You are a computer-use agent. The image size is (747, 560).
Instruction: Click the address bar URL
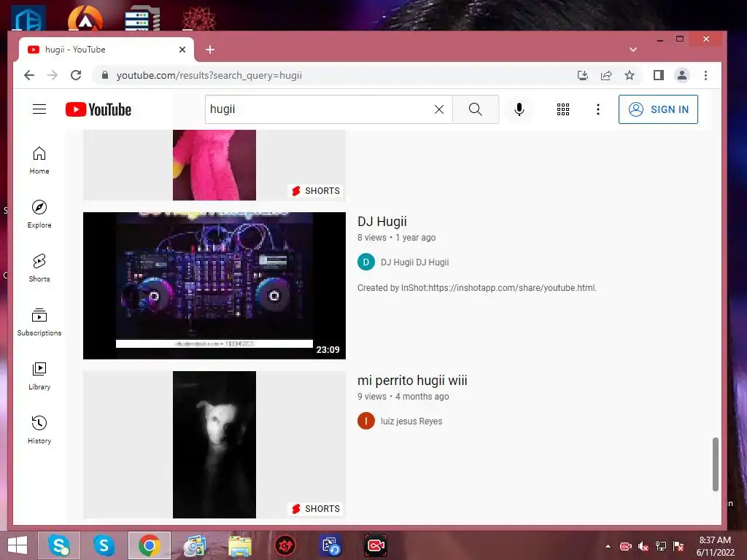click(x=209, y=75)
